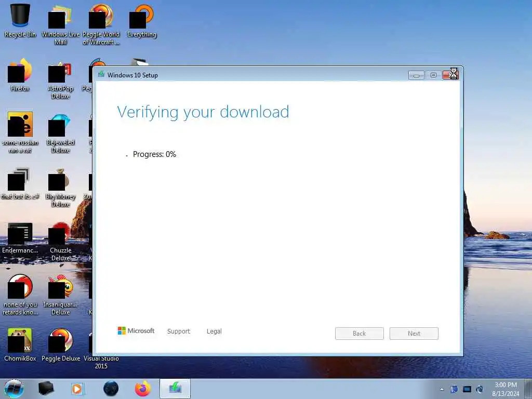The image size is (532, 399).
Task: Select the Bejeweled Deluxe desktop icon
Action: (x=60, y=133)
